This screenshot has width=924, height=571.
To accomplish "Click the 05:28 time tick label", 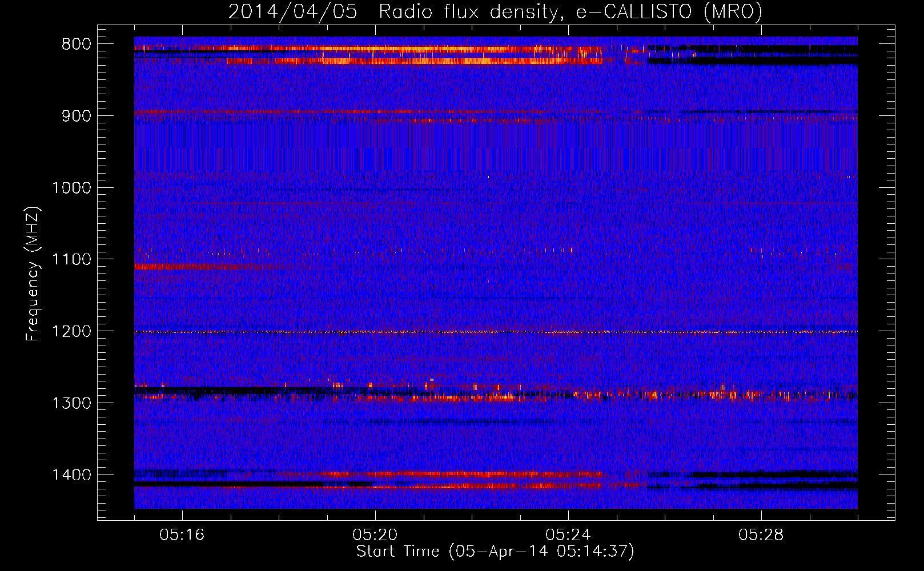I will pyautogui.click(x=761, y=535).
